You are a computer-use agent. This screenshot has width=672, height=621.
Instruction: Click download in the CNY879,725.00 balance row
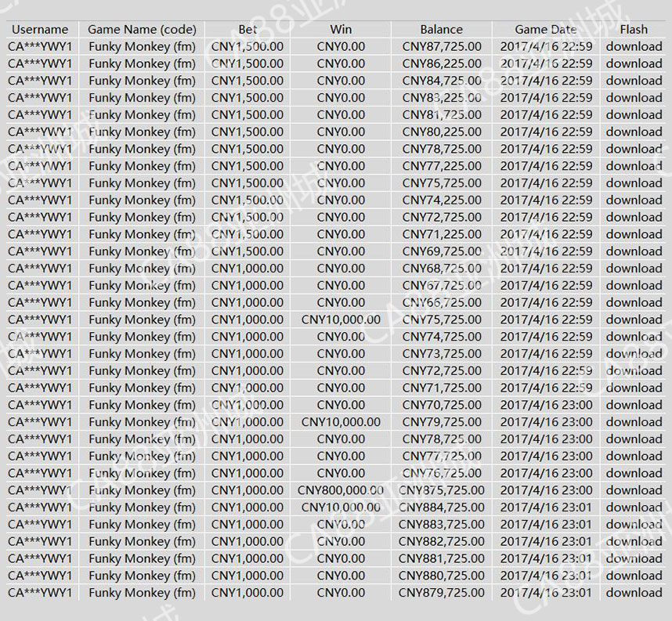(x=634, y=593)
